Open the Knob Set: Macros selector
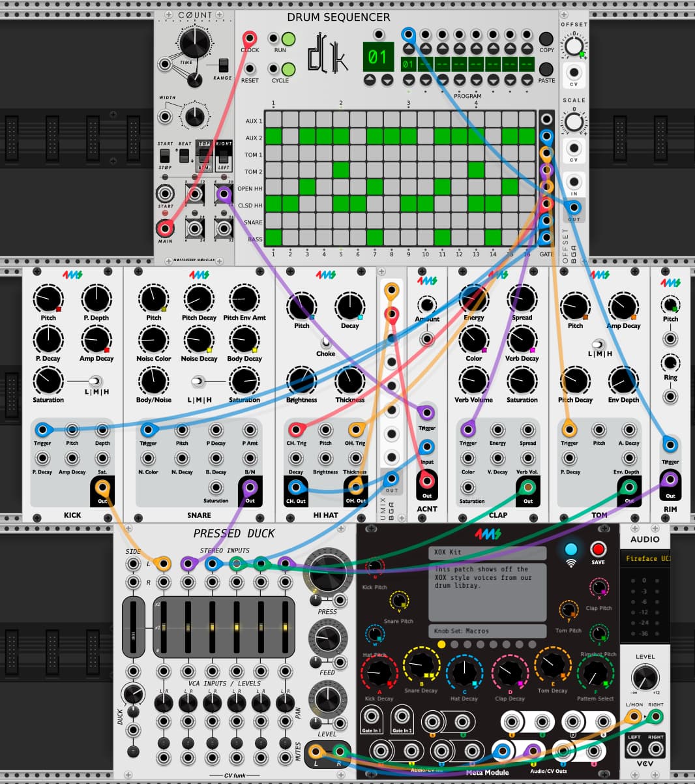 488,631
